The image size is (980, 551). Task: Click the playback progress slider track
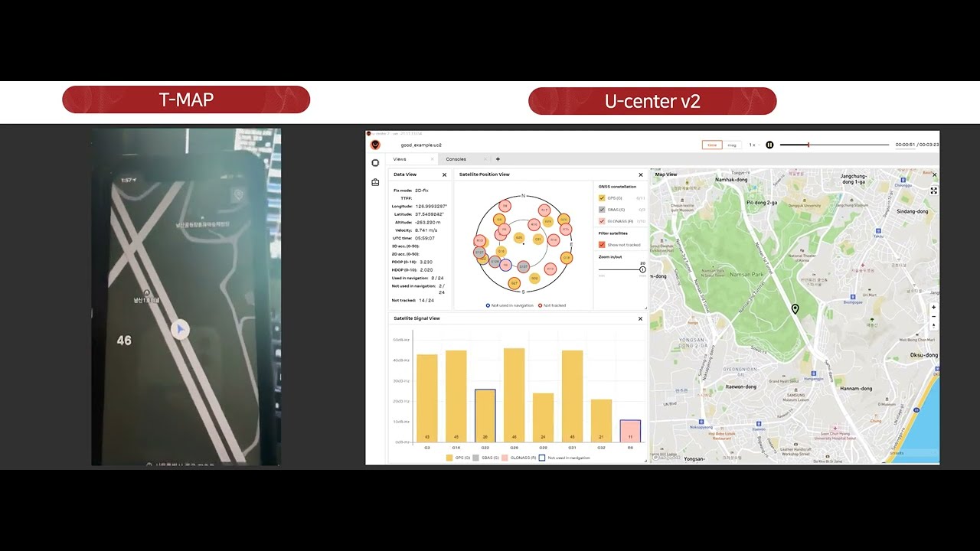pos(835,145)
